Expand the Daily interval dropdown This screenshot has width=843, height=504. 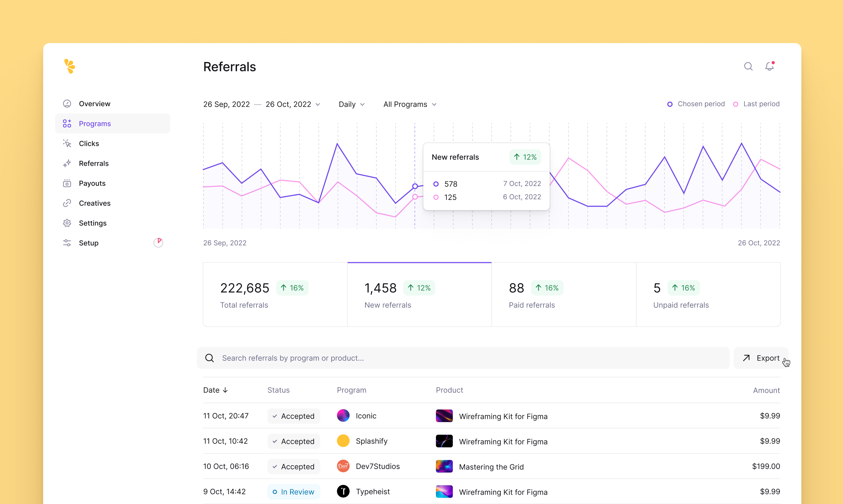coord(351,104)
